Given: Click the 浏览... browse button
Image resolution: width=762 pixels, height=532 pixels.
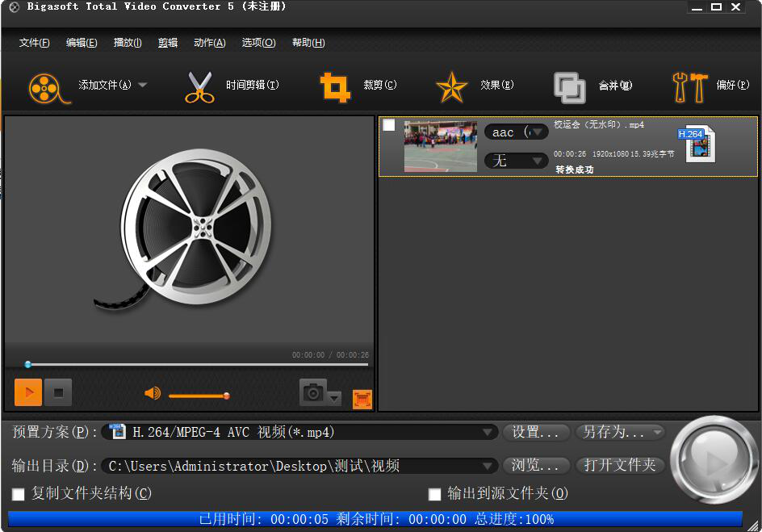Looking at the screenshot, I should coord(536,466).
